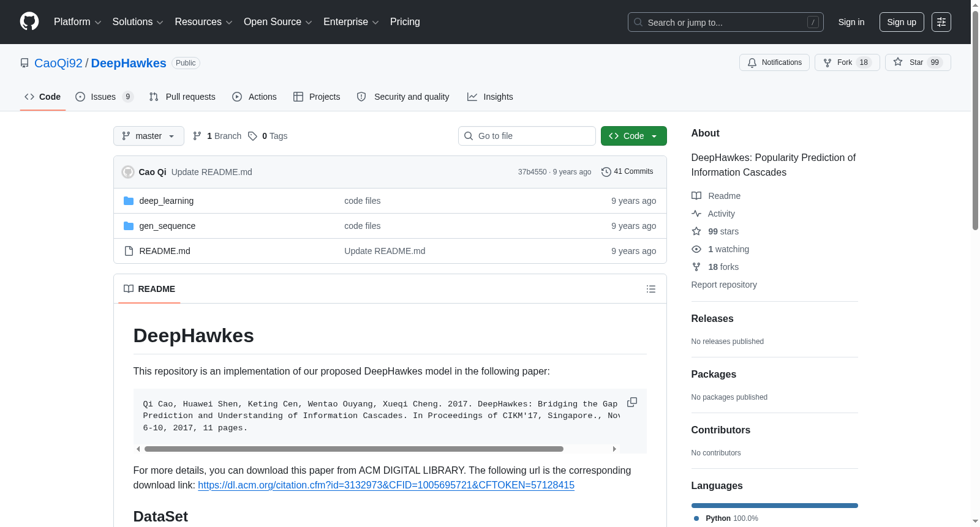980x527 pixels.
Task: Open the Actions tab
Action: (254, 97)
